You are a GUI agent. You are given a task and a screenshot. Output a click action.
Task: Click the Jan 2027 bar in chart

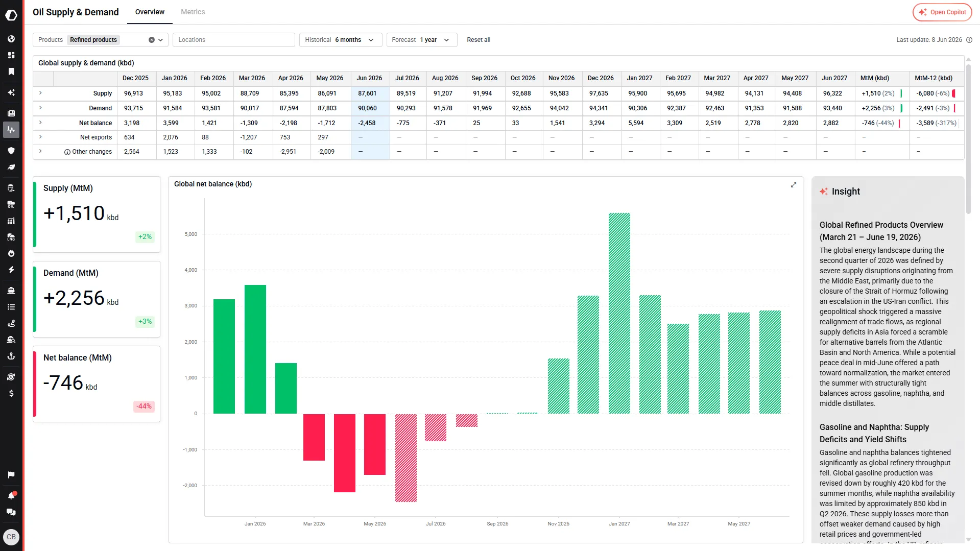pos(619,313)
